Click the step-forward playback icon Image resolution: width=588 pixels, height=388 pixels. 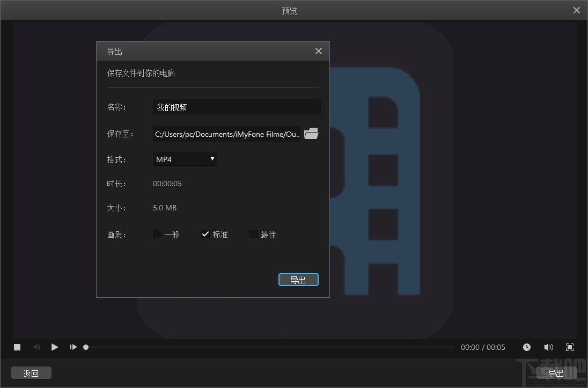73,347
